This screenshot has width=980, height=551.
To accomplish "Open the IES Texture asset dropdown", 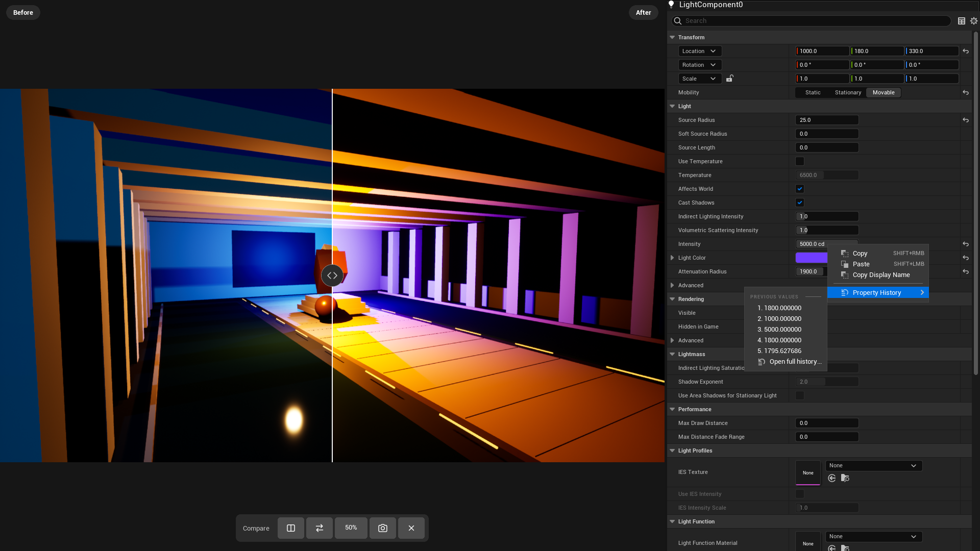I will coord(874,465).
